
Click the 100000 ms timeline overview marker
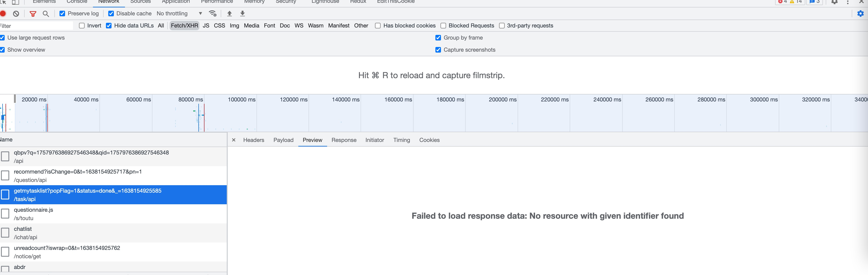(241, 100)
